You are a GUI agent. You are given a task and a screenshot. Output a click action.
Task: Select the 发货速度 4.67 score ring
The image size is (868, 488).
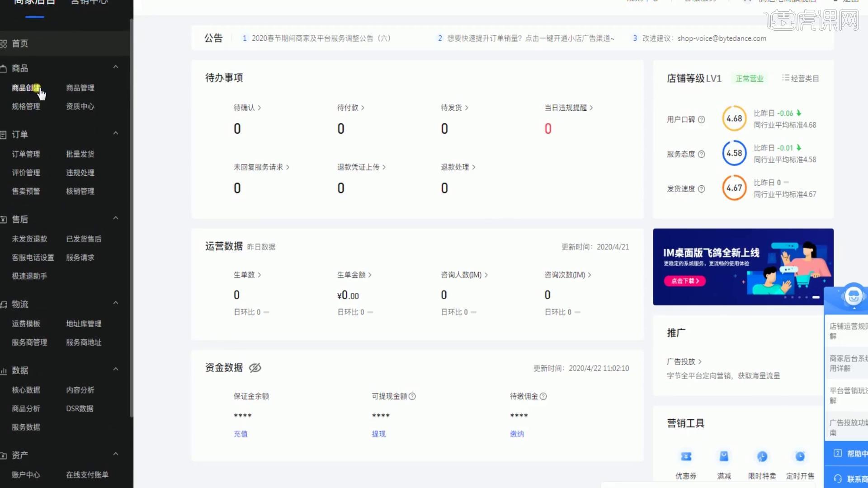[734, 188]
